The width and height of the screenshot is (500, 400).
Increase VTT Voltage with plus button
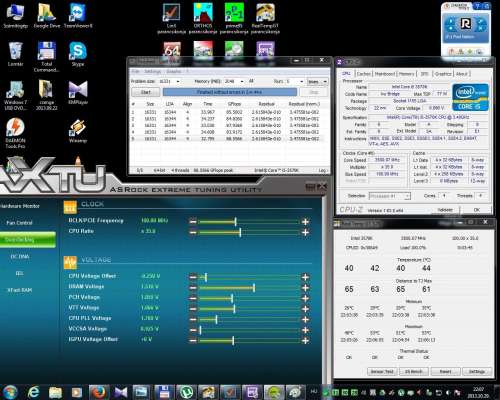point(305,309)
